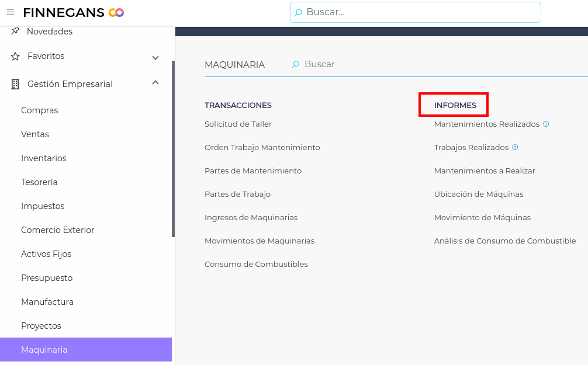The width and height of the screenshot is (588, 365).
Task: Select Ventas in the sidebar
Action: click(35, 134)
